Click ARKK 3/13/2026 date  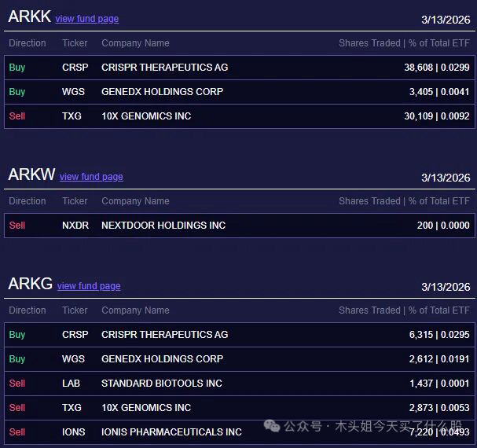pos(446,20)
